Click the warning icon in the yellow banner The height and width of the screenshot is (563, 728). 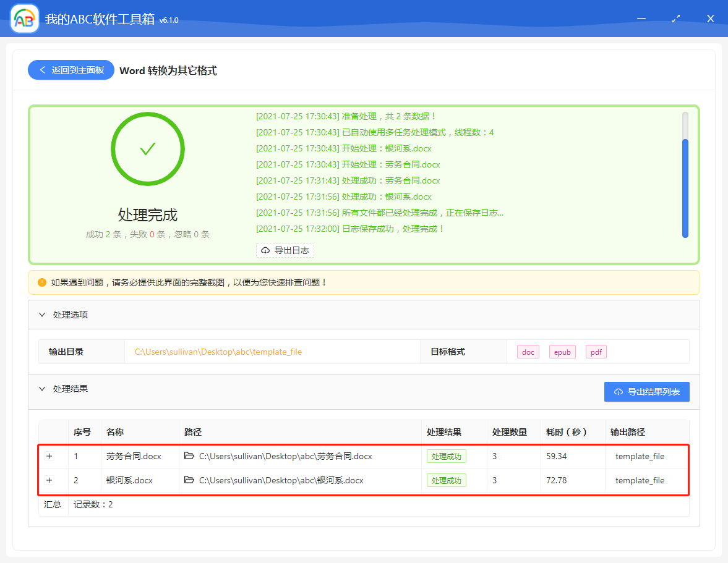(41, 281)
